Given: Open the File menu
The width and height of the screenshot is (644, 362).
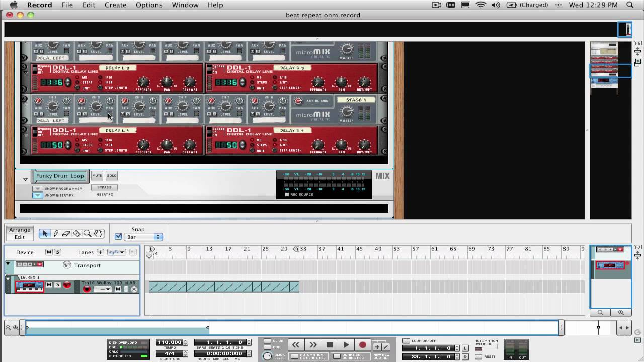Looking at the screenshot, I should (x=67, y=5).
